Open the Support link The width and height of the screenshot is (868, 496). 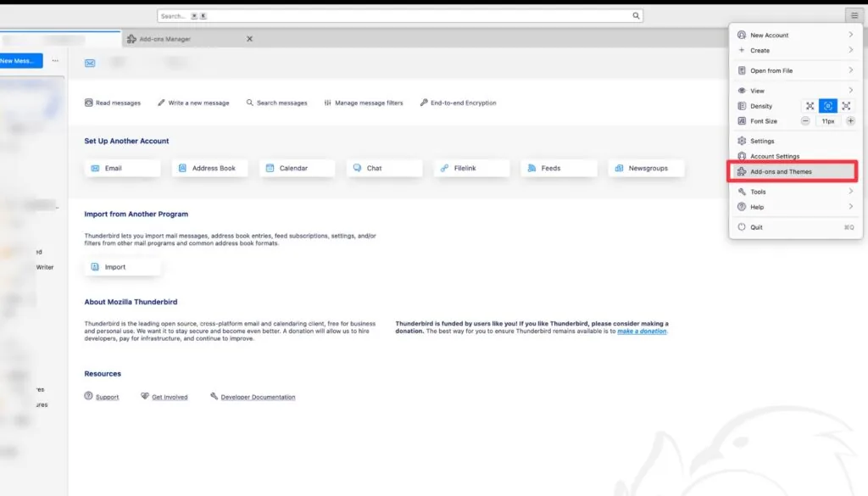pyautogui.click(x=107, y=397)
